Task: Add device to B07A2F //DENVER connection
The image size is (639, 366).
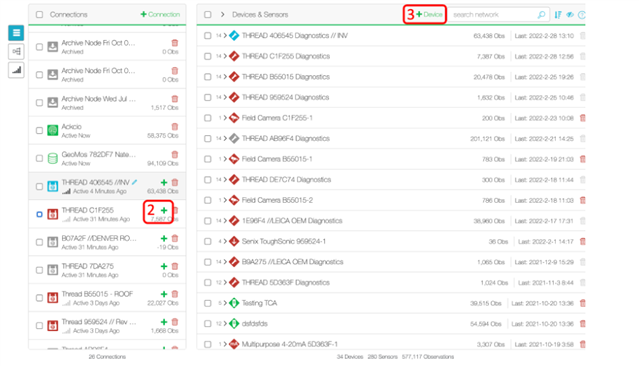Action: 164,238
